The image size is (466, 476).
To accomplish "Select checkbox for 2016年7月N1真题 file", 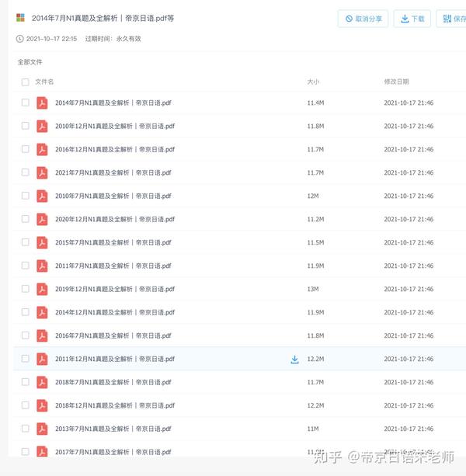I will click(x=25, y=335).
